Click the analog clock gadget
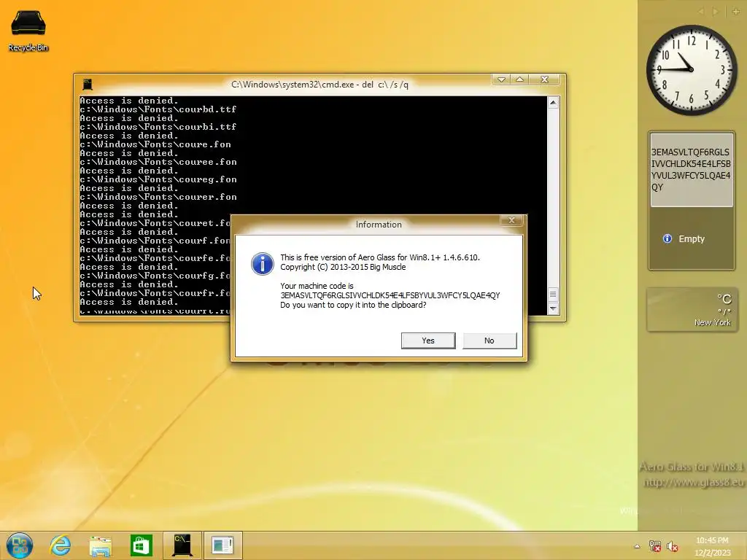Viewport: 747px width, 560px height. 692,70
